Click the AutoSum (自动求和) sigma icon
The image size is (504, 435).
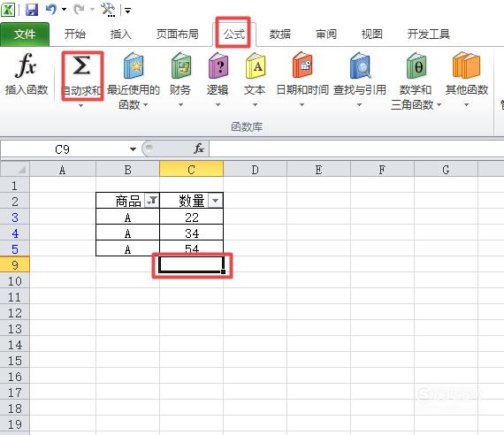coord(81,65)
